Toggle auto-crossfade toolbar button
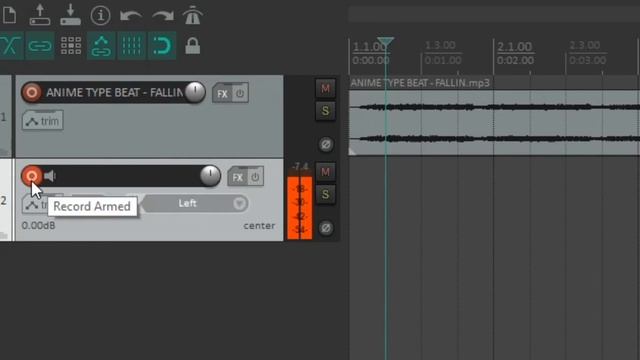 (11, 46)
